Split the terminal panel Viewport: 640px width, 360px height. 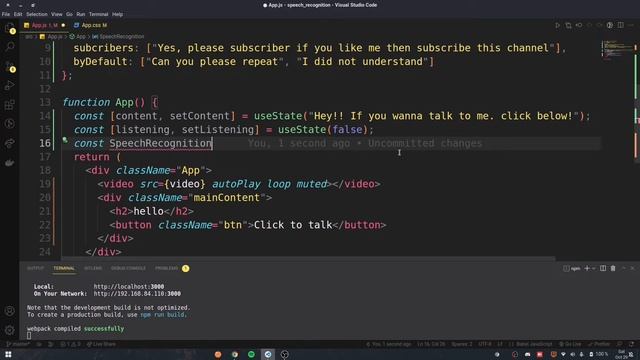pyautogui.click(x=603, y=268)
